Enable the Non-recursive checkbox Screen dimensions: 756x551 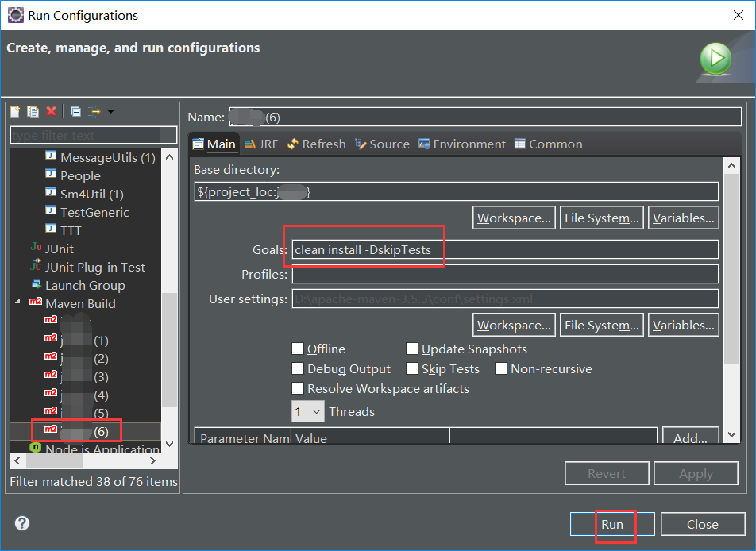click(x=501, y=368)
